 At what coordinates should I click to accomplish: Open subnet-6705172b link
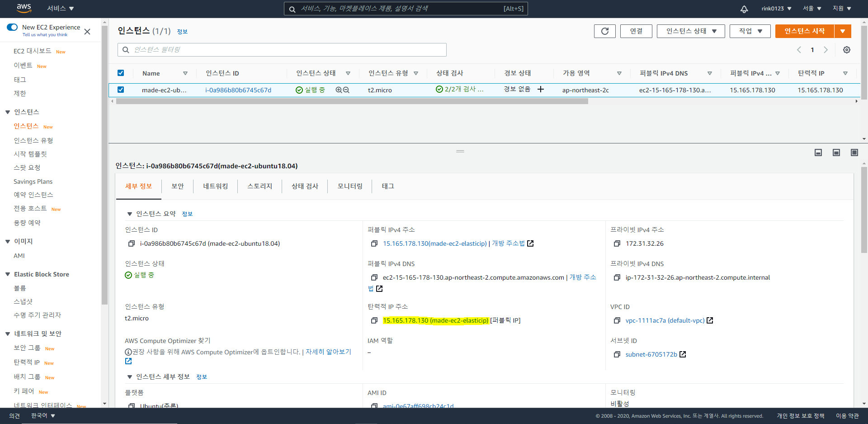651,354
